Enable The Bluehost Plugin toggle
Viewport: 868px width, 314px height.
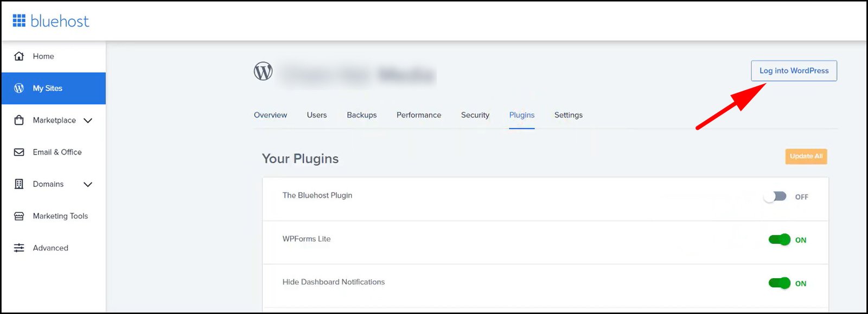tap(775, 197)
